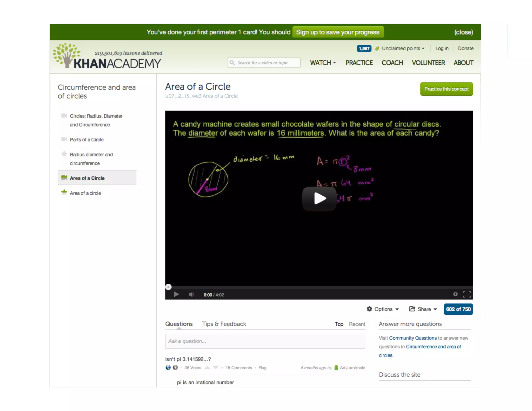Image resolution: width=532 pixels, height=411 pixels.
Task: Click the Practice this concept button
Action: pyautogui.click(x=446, y=89)
